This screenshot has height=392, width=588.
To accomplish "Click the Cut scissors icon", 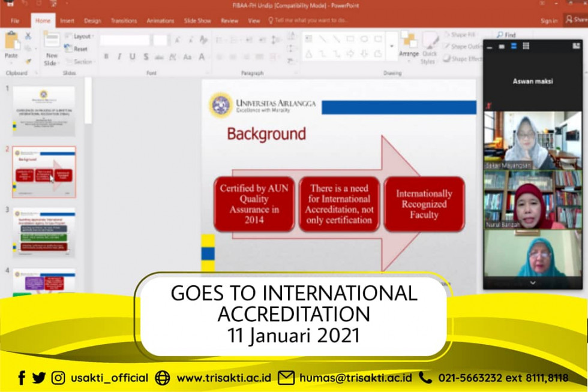I will (28, 37).
